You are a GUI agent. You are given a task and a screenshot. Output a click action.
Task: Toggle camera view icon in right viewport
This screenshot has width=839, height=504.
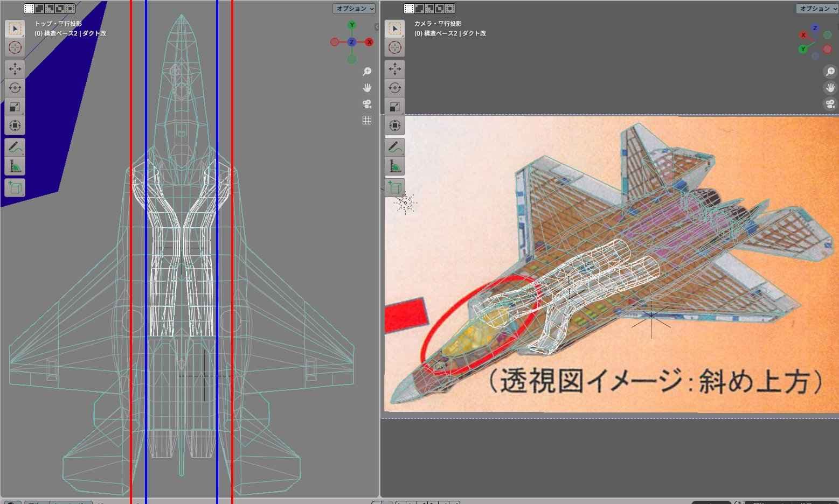pos(830,104)
